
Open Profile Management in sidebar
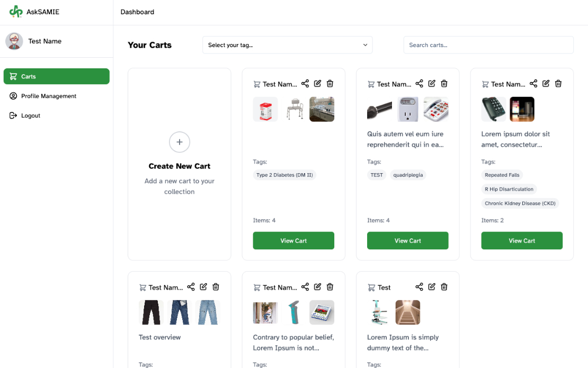coord(49,96)
